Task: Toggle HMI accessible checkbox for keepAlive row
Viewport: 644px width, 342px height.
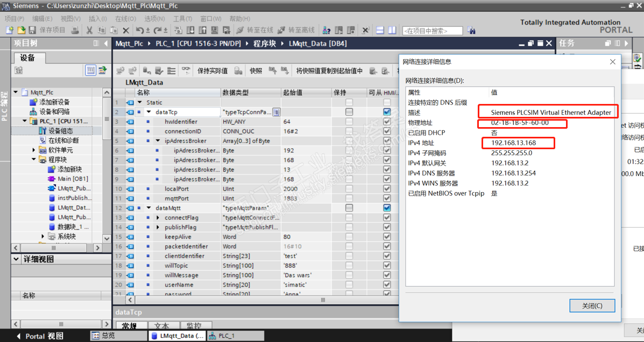Action: 386,237
